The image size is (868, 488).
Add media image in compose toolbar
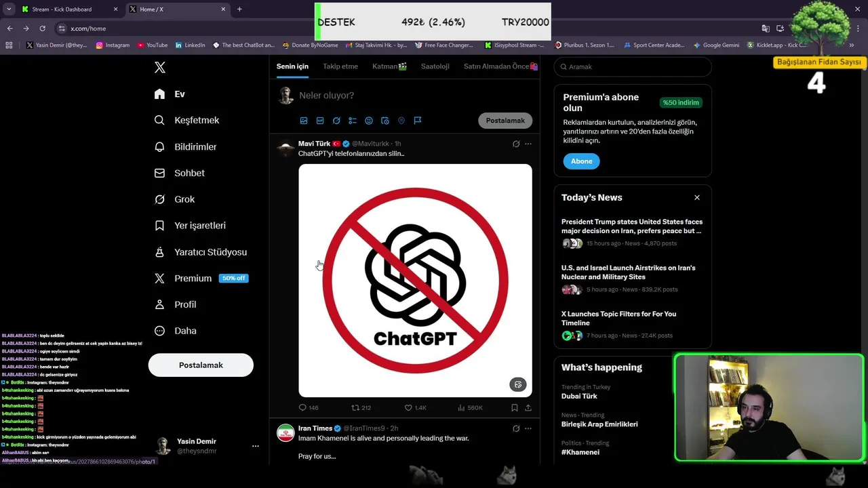click(x=304, y=121)
